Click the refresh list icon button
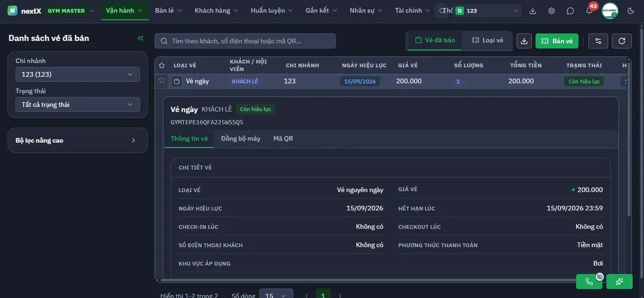Viewport: 644px width, 298px height. [622, 41]
